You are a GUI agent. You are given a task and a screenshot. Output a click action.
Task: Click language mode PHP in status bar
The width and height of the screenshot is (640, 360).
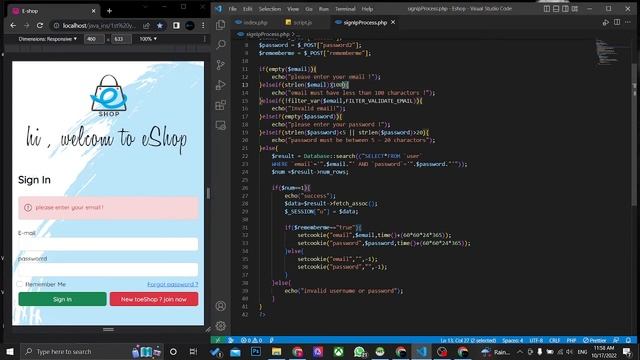coord(571,340)
